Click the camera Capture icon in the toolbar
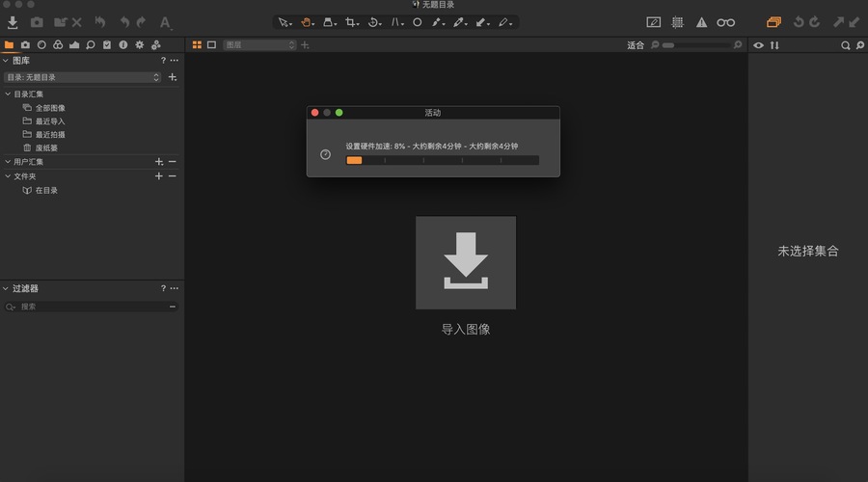The image size is (868, 482). point(37,23)
